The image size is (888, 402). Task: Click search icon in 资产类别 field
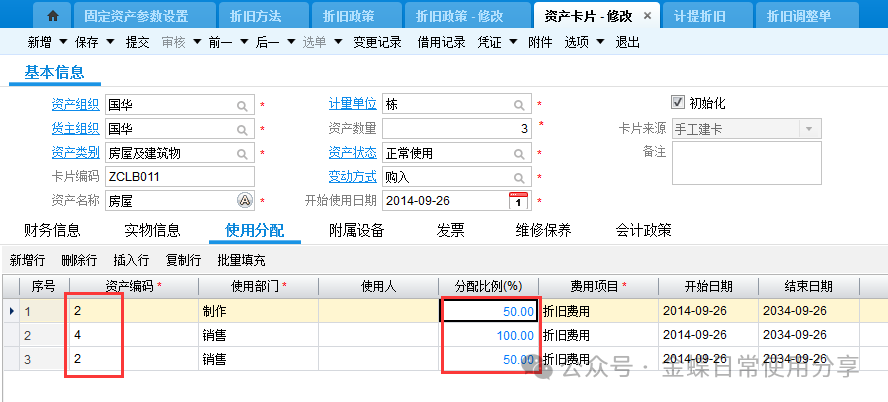[x=243, y=153]
